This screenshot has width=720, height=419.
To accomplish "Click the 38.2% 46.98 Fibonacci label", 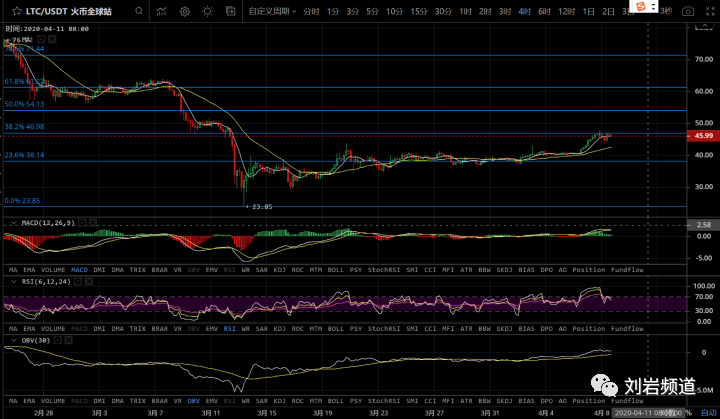I will click(x=24, y=126).
